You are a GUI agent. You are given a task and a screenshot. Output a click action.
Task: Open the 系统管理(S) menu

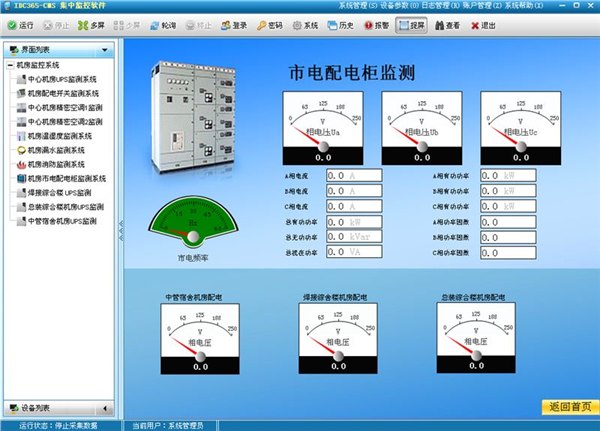coord(358,5)
